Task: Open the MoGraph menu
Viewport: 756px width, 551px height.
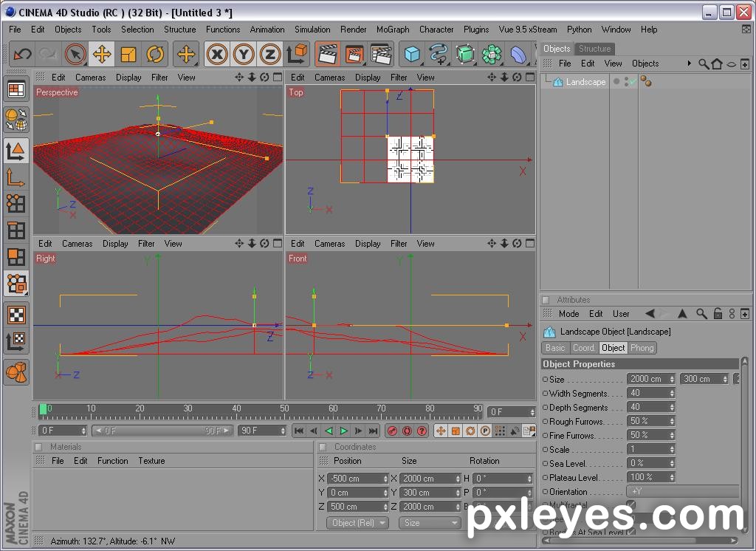Action: pos(393,30)
